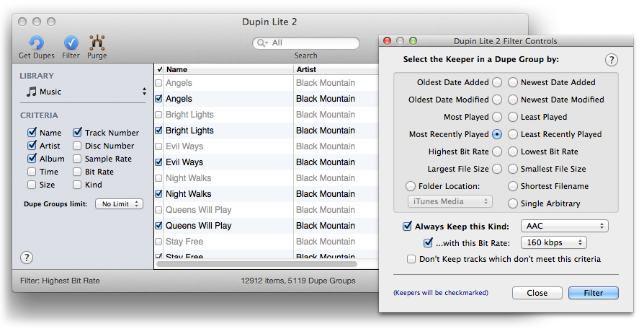Check the grayed Queens Will Play track

158,210
